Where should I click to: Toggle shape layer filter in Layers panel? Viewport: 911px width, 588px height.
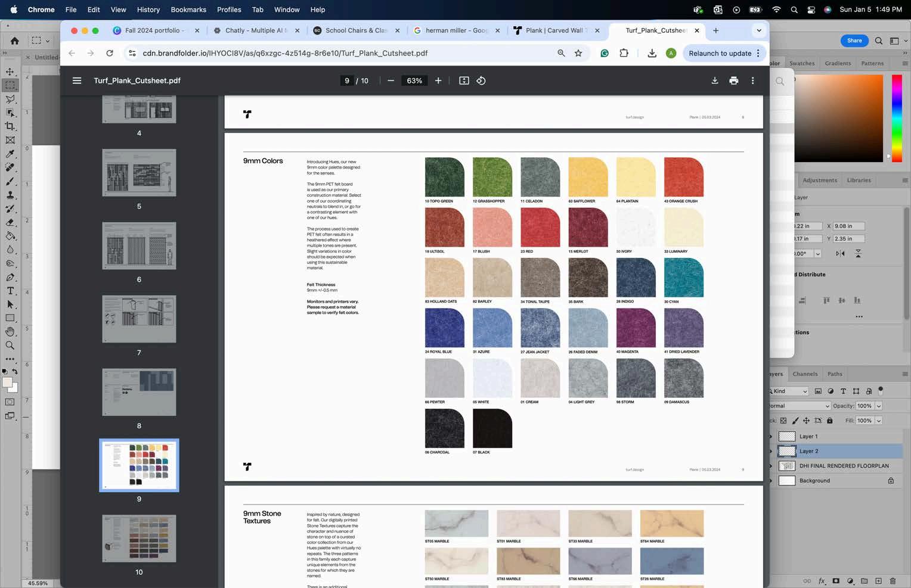tap(856, 391)
